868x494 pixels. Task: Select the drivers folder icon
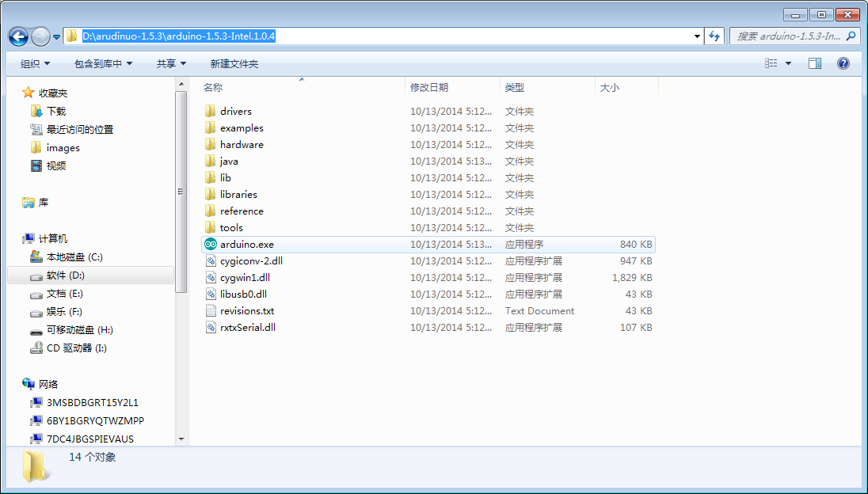[211, 111]
